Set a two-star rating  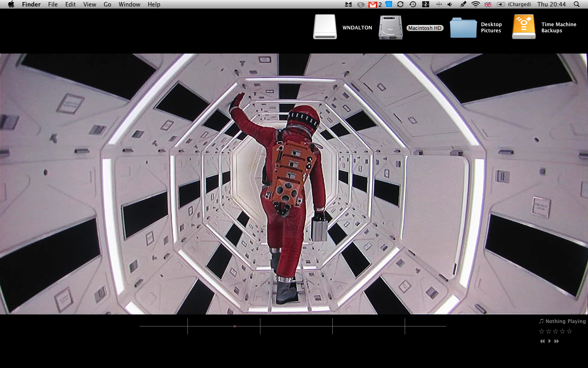548,331
